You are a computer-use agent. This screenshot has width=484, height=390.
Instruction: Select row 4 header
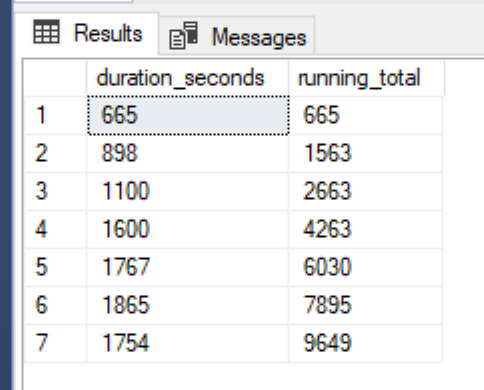coord(55,229)
